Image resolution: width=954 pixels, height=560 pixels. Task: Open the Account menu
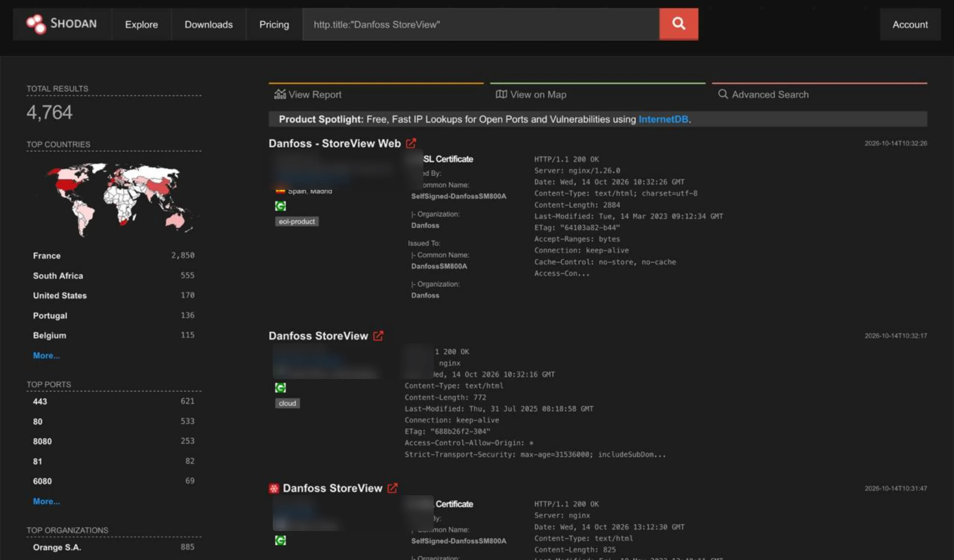pos(910,24)
